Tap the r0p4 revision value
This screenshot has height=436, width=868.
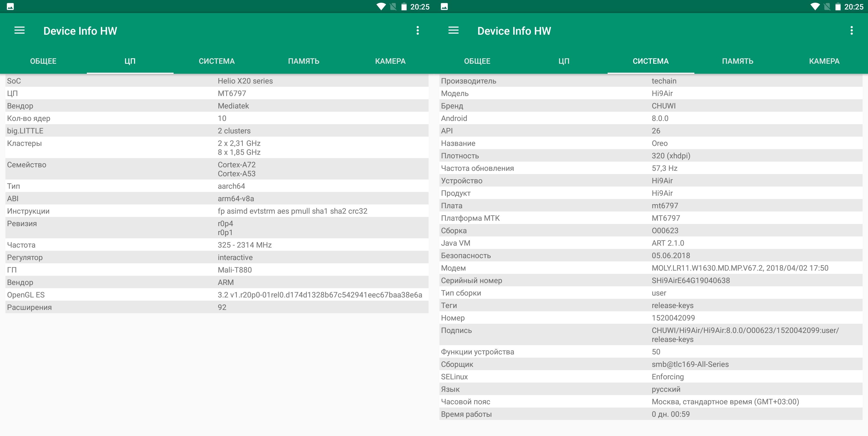225,223
